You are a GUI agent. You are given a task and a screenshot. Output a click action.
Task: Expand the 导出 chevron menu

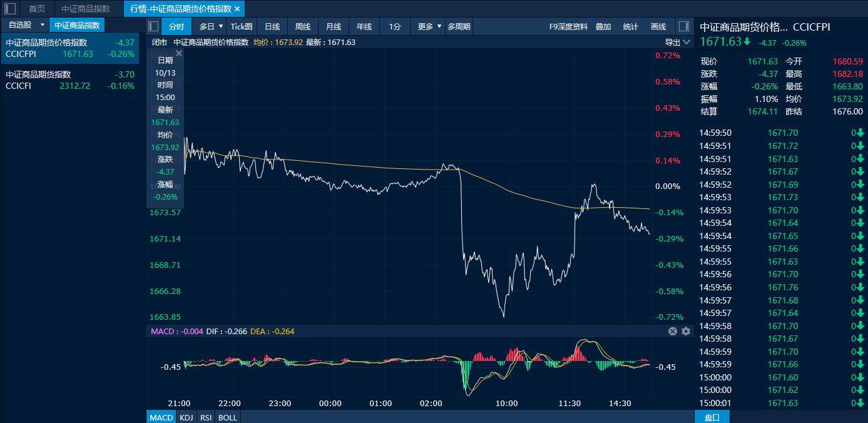[687, 43]
